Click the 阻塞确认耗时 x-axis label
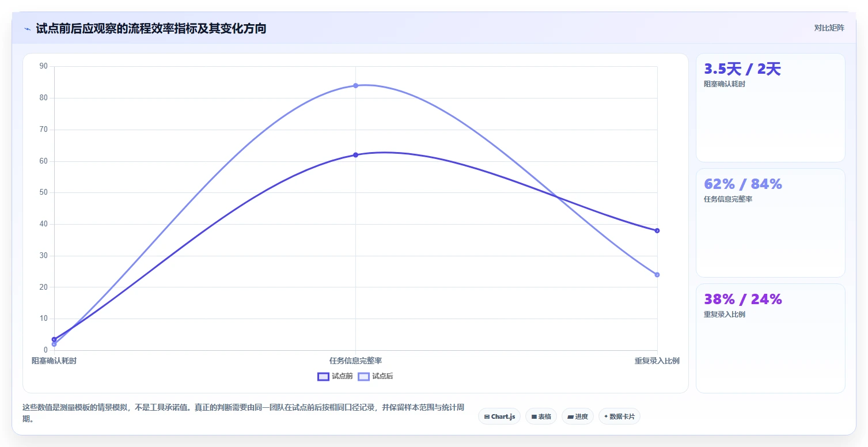 [54, 361]
